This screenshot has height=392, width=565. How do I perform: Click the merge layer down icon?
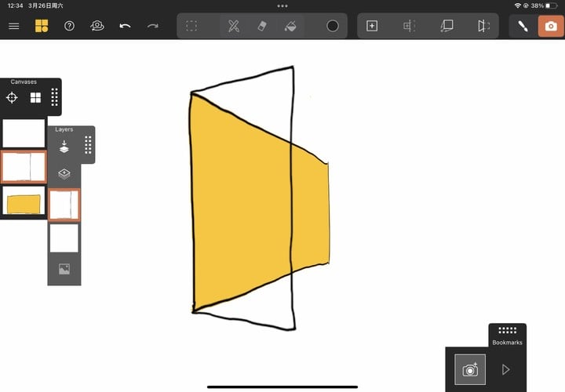click(x=64, y=147)
